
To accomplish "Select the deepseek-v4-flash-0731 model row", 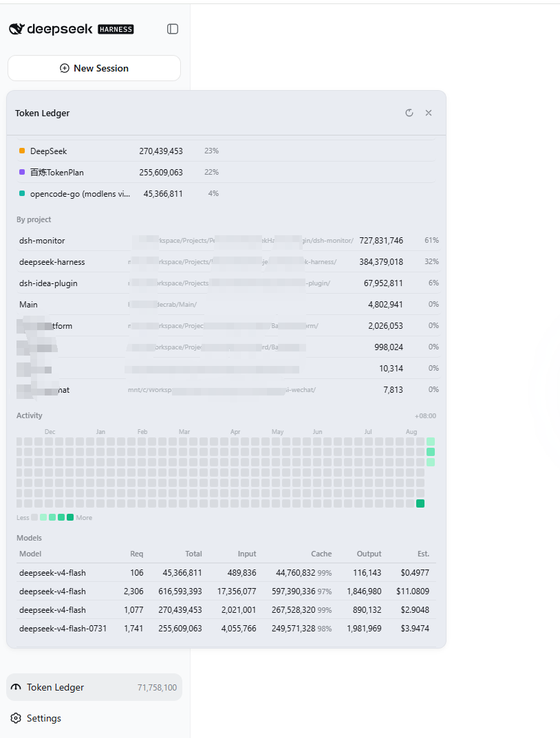I will [226, 629].
